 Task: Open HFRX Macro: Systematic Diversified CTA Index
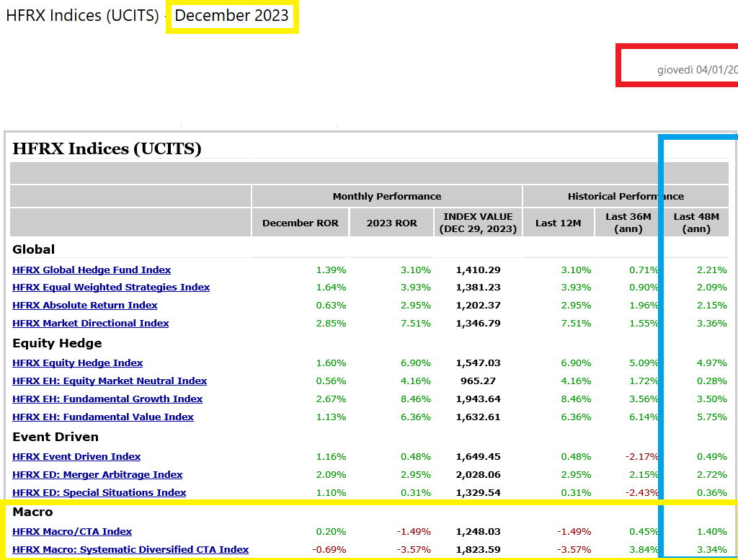click(130, 550)
